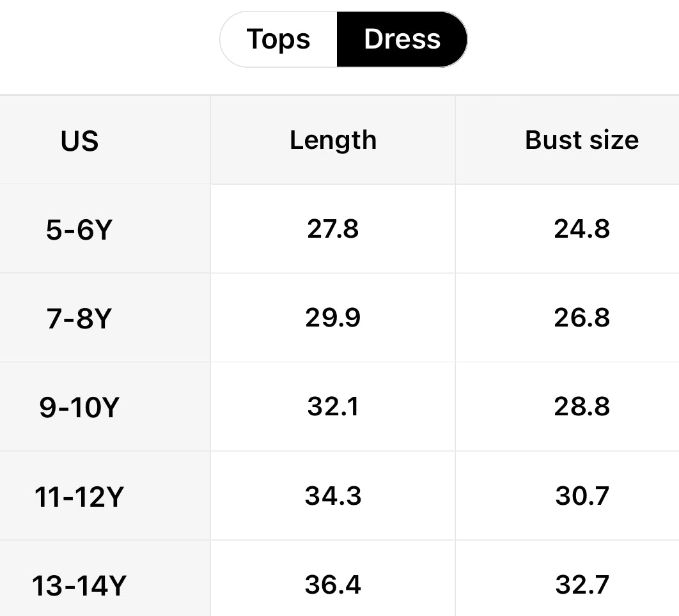
Task: Click the length value 32.1
Action: point(332,407)
